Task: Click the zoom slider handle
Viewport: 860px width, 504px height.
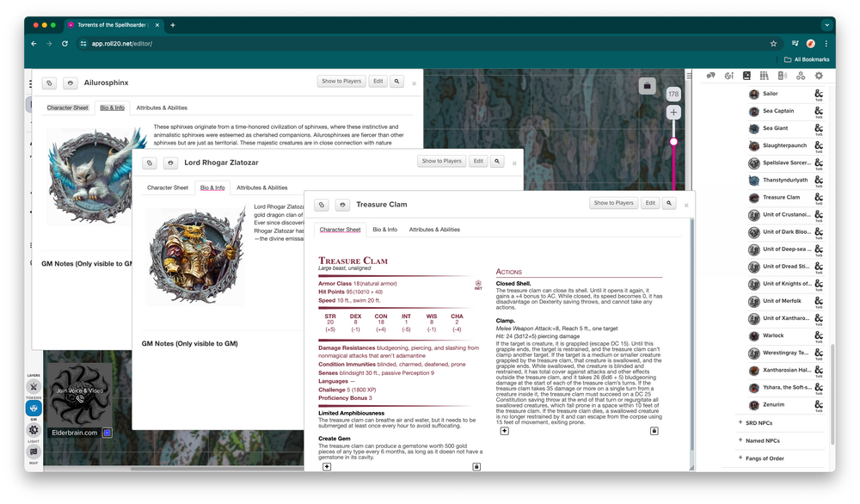Action: click(x=673, y=142)
